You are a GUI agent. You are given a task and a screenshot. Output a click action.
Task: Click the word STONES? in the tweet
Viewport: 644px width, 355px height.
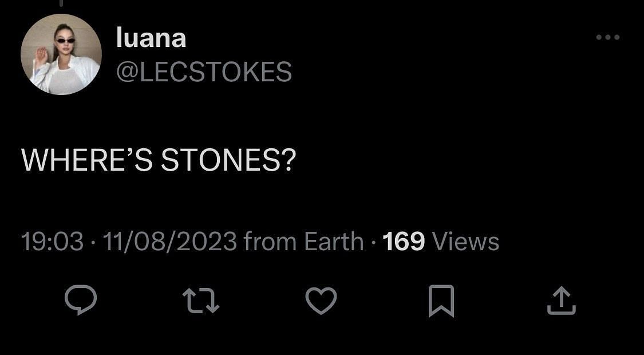coord(228,160)
